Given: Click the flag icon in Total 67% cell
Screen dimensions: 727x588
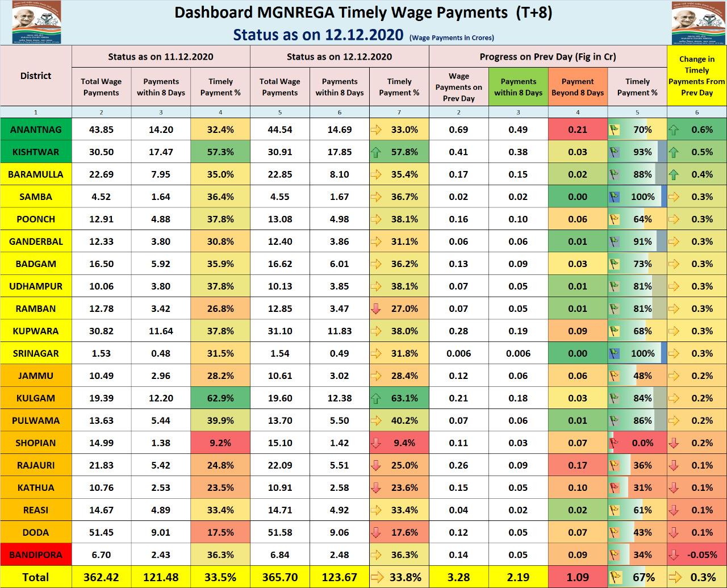Looking at the screenshot, I should tap(615, 577).
